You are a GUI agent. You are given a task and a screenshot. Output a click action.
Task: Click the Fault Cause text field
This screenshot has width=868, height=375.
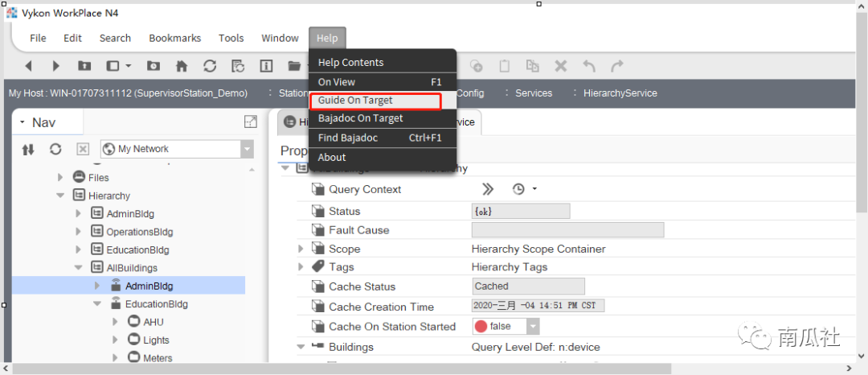point(567,230)
